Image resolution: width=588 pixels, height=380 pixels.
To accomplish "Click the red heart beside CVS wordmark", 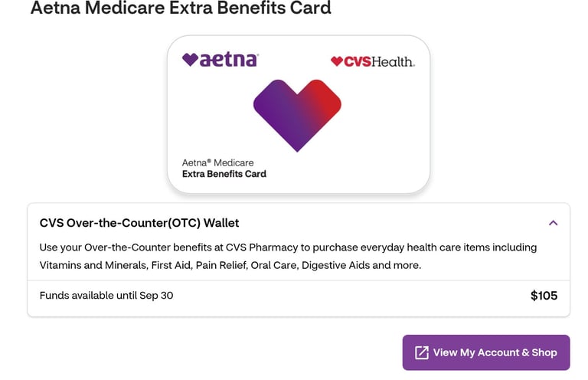I will coord(337,61).
